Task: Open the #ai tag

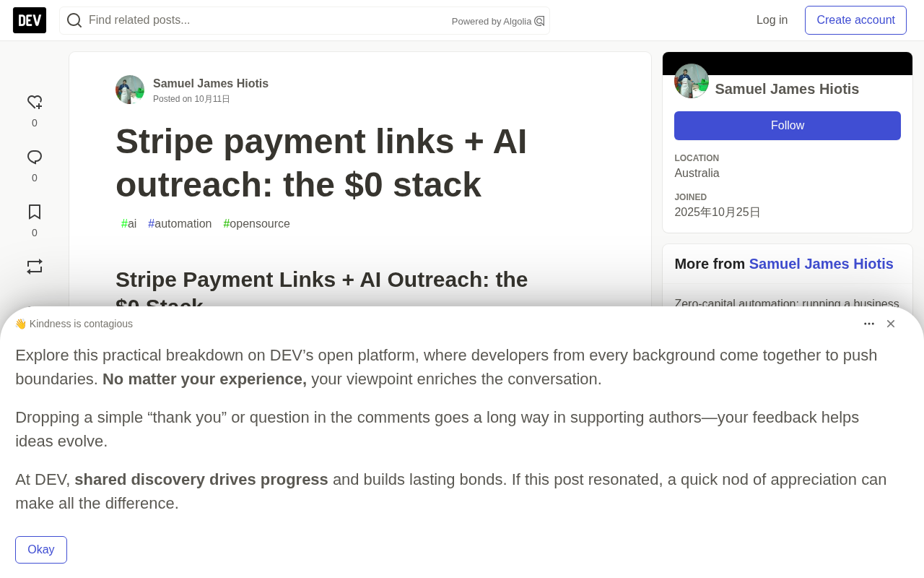Action: pyautogui.click(x=128, y=224)
